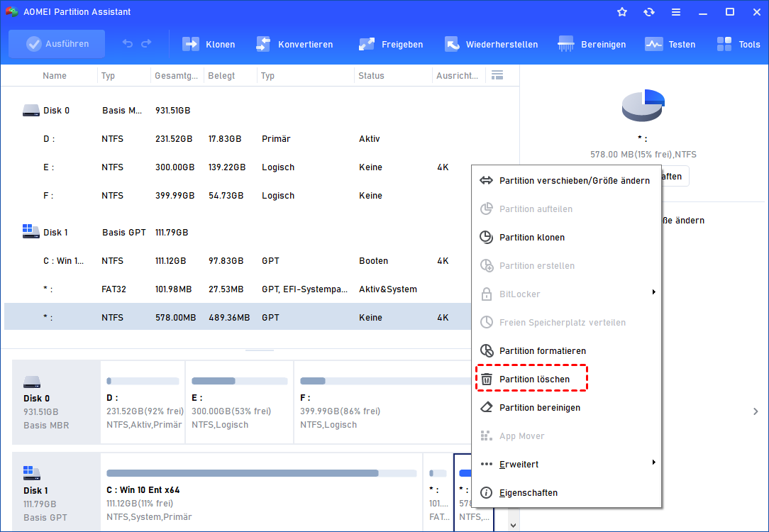Click the info icon beside Eigenschaften

[x=486, y=493]
